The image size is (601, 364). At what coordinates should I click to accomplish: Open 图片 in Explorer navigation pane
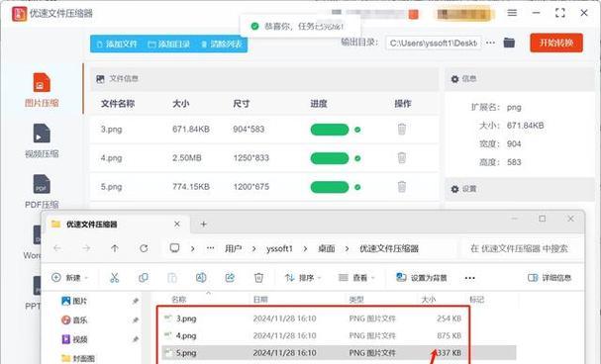point(74,302)
